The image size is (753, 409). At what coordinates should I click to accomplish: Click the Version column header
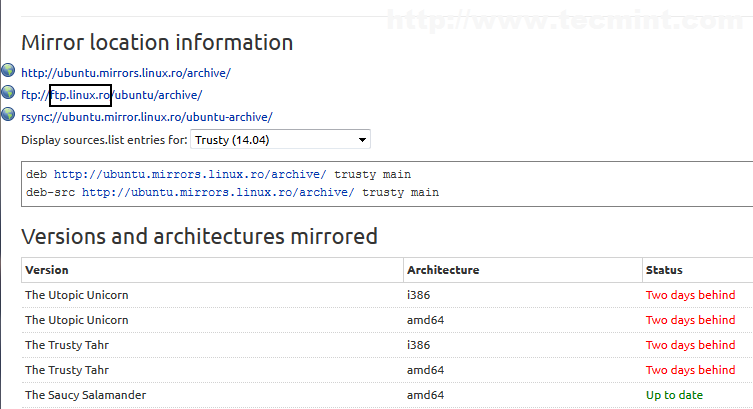pyautogui.click(x=47, y=270)
